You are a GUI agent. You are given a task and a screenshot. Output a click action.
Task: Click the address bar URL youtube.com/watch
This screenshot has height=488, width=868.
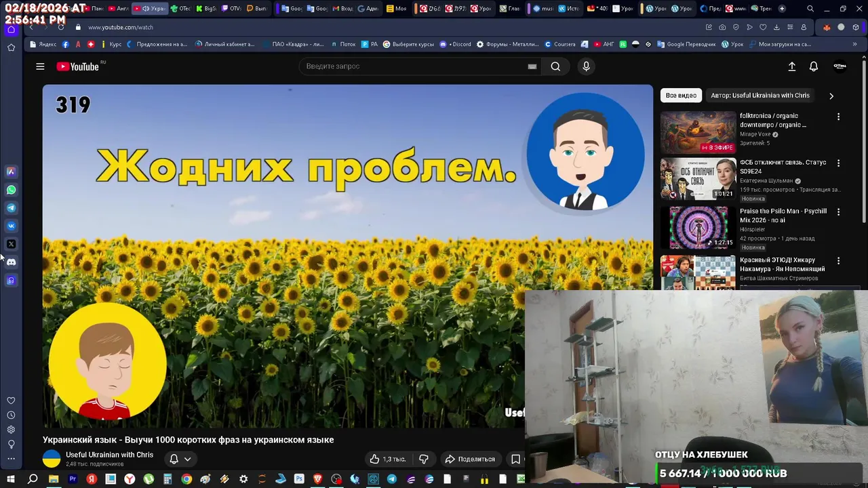[x=121, y=27]
